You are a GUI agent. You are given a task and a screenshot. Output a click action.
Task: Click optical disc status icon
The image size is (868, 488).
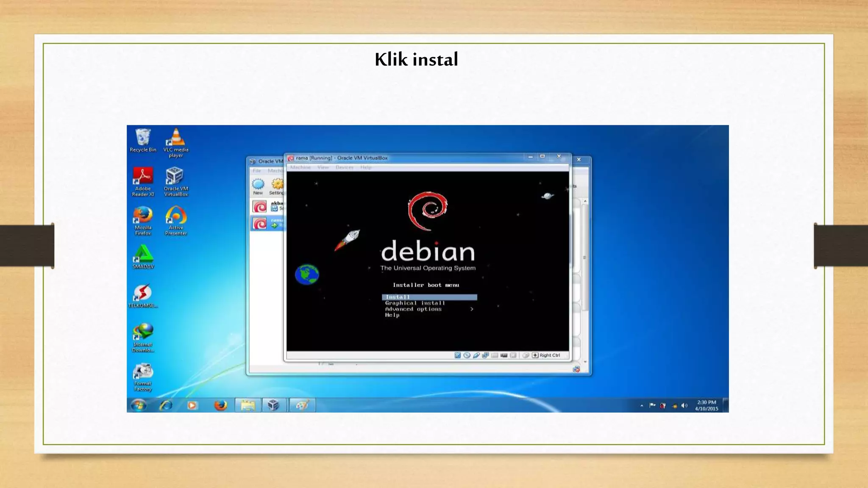(467, 355)
